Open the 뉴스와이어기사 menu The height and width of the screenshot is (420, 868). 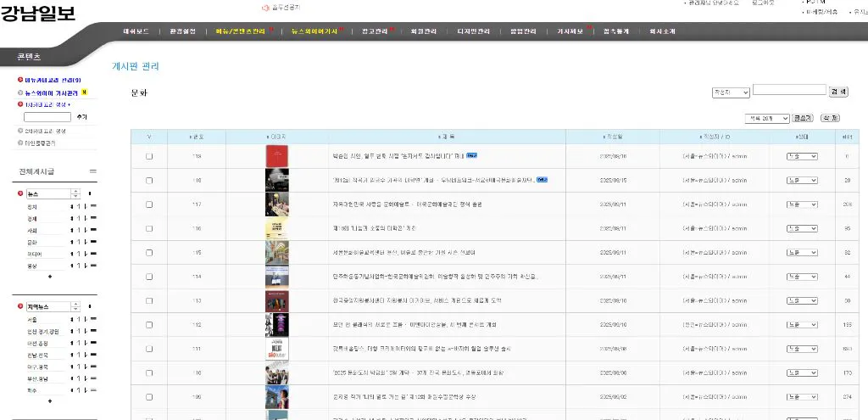[314, 31]
